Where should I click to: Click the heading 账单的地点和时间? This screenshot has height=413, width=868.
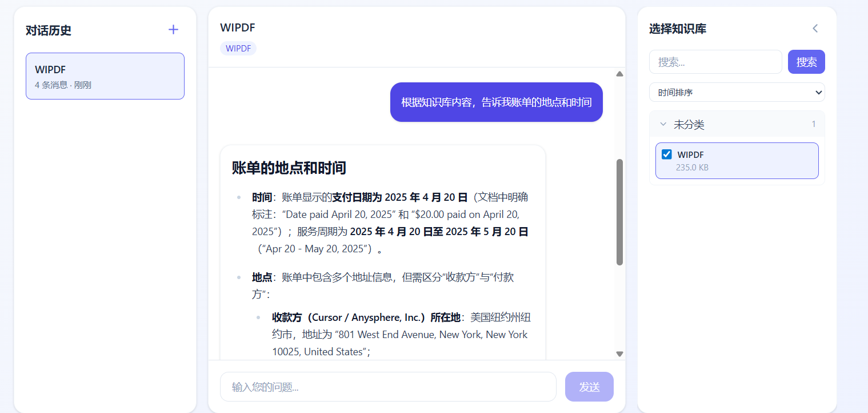pos(289,168)
